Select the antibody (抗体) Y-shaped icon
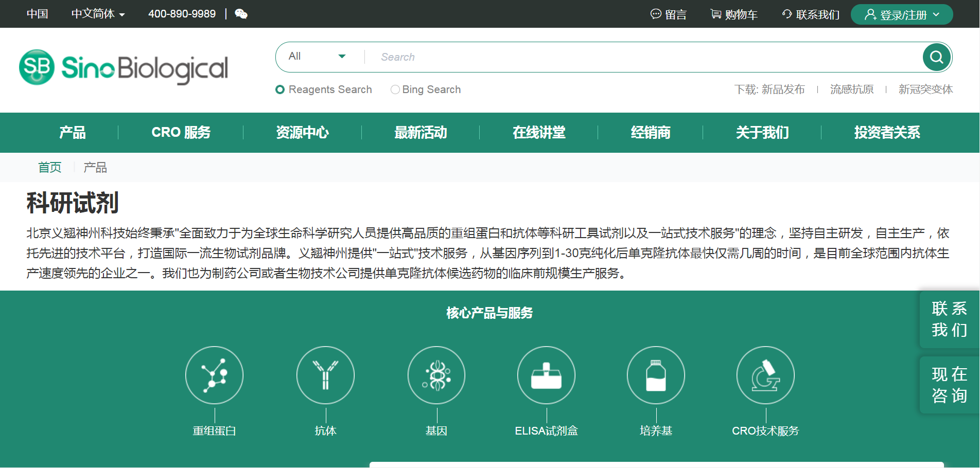The image size is (980, 468). [x=325, y=375]
